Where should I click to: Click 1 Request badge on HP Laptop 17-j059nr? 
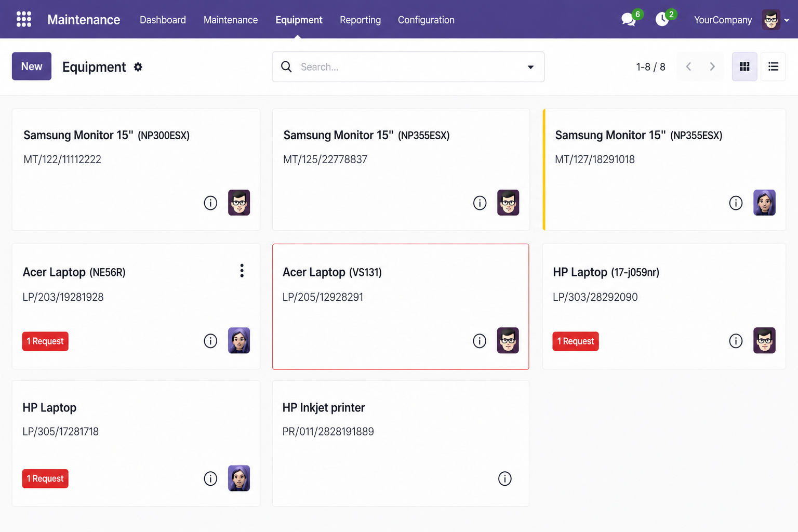(x=576, y=341)
